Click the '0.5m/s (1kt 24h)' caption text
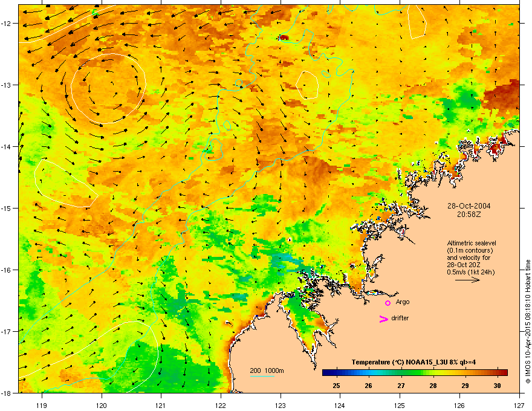532x411 pixels. [x=470, y=273]
